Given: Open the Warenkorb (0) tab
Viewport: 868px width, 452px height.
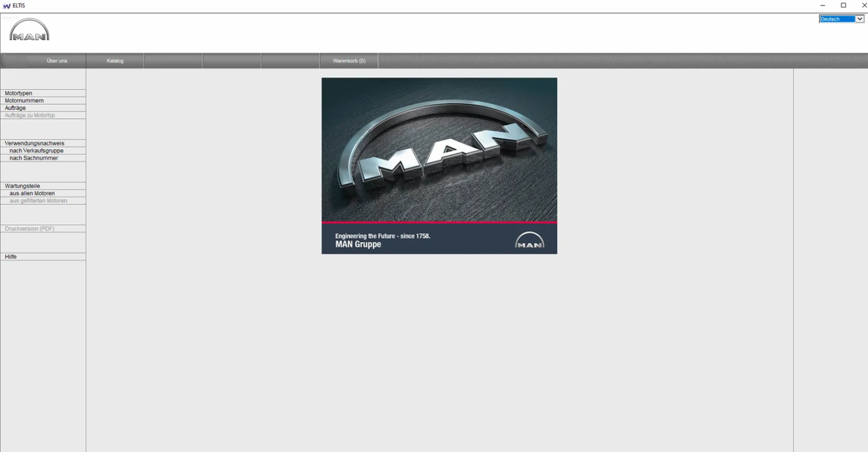Looking at the screenshot, I should (349, 61).
